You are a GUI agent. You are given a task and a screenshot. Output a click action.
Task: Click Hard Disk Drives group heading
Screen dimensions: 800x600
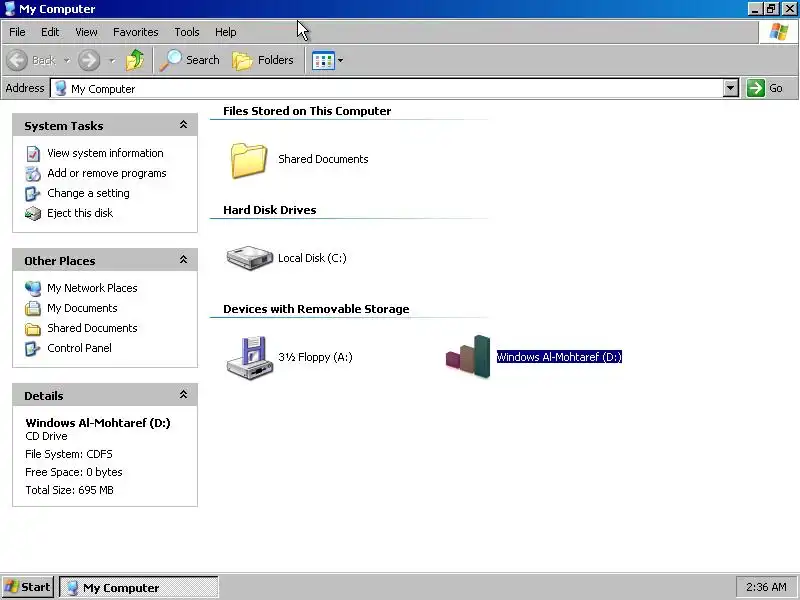269,210
